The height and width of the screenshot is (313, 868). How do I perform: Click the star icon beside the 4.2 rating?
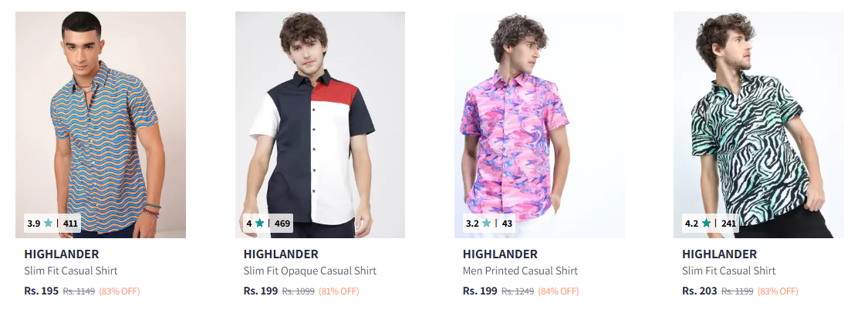coord(706,224)
